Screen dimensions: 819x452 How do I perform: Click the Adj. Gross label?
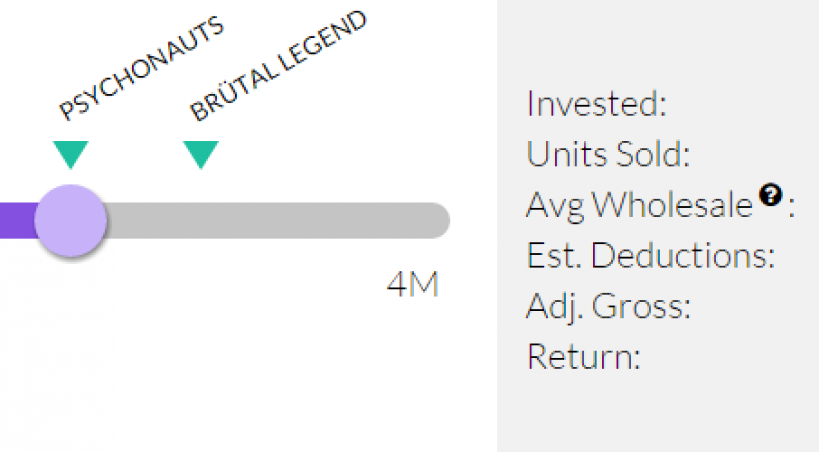[x=608, y=307]
